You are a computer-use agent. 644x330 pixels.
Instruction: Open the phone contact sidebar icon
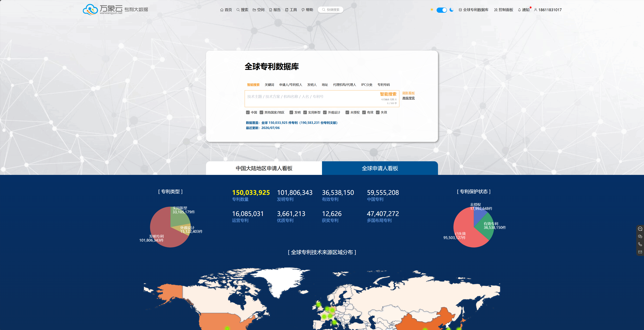pyautogui.click(x=640, y=244)
